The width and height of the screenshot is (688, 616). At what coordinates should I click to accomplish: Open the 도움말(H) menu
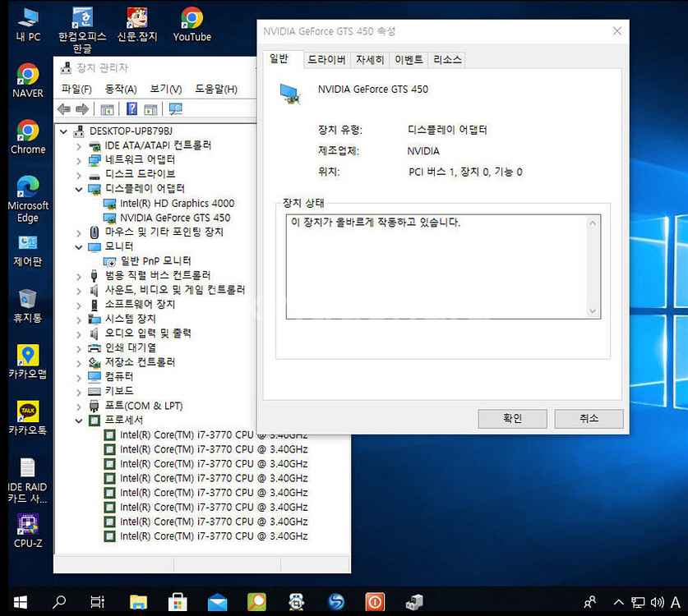point(216,89)
